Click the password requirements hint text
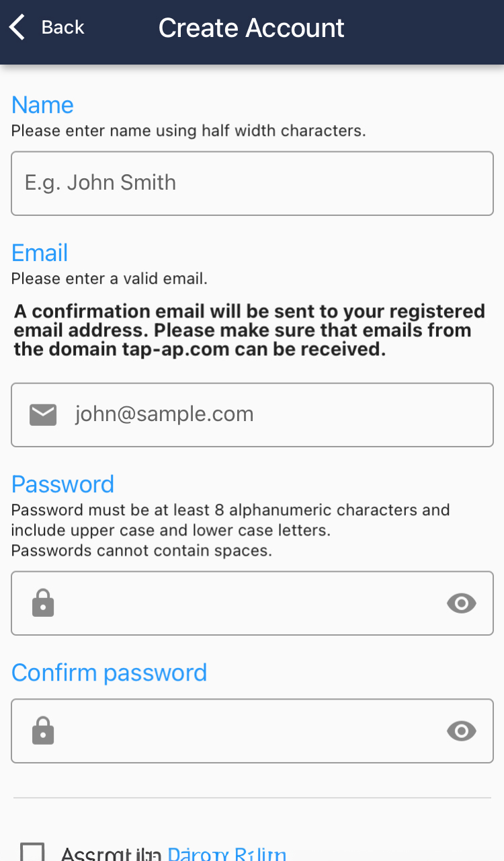Viewport: 504px width, 861px height. (230, 530)
